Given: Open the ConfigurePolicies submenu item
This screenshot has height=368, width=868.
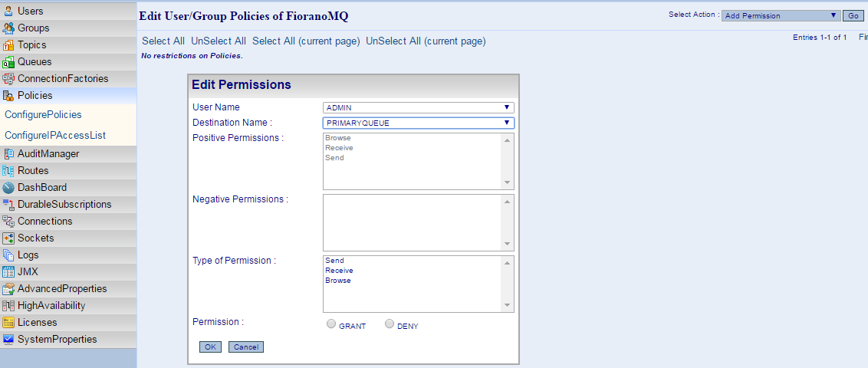Looking at the screenshot, I should (x=43, y=114).
